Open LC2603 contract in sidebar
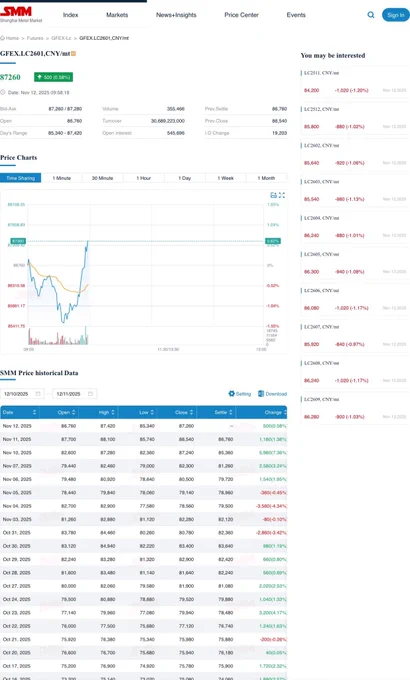The height and width of the screenshot is (680, 410). click(x=321, y=182)
